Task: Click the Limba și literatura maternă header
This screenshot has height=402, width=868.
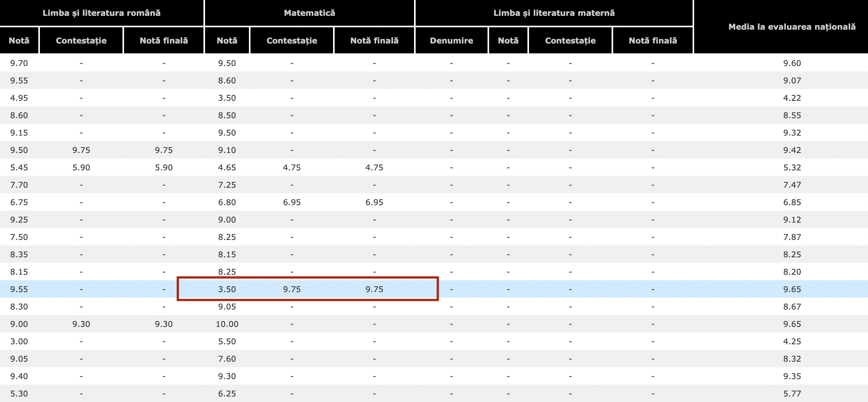Action: [554, 13]
